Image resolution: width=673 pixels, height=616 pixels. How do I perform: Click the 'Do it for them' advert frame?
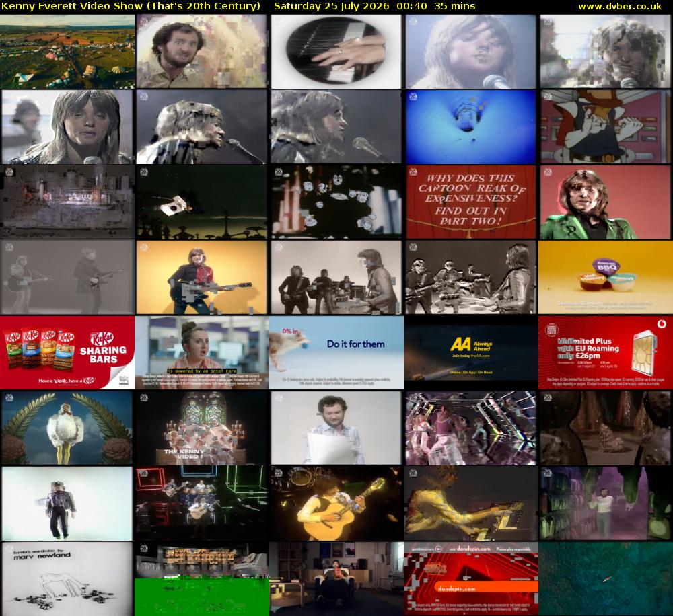[336, 352]
